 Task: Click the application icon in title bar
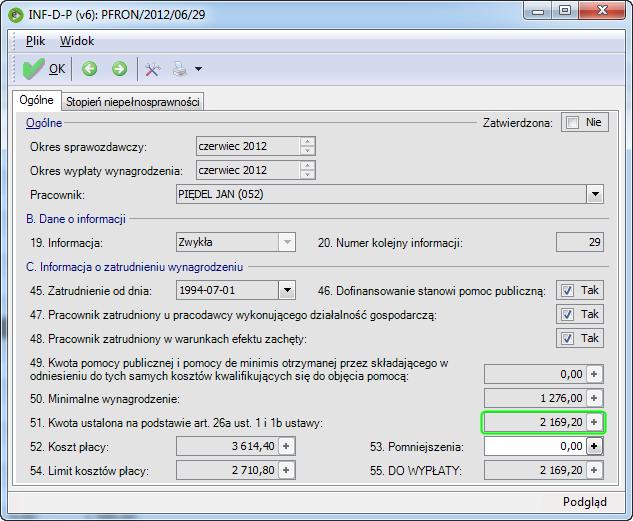click(x=16, y=15)
